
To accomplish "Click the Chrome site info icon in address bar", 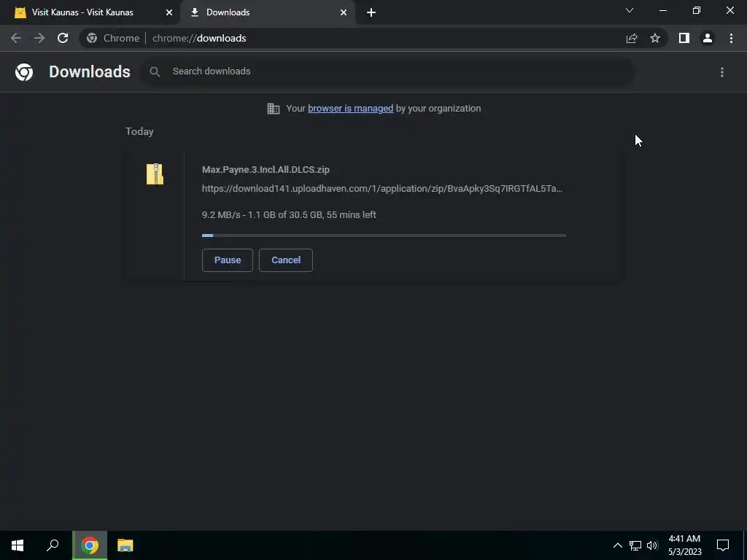I will tap(92, 38).
